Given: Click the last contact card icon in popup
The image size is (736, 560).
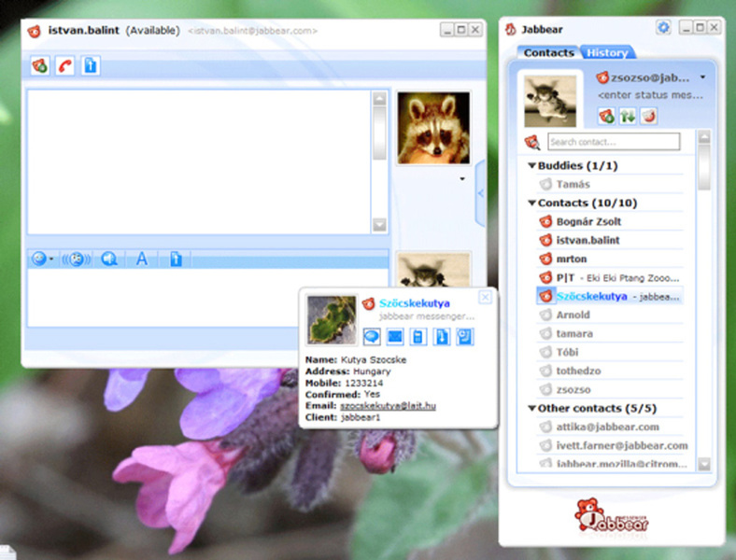Looking at the screenshot, I should coord(465,336).
